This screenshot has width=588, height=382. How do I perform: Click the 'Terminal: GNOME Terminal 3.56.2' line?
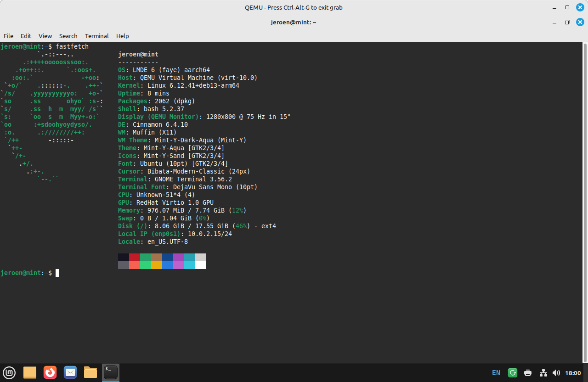click(x=175, y=179)
